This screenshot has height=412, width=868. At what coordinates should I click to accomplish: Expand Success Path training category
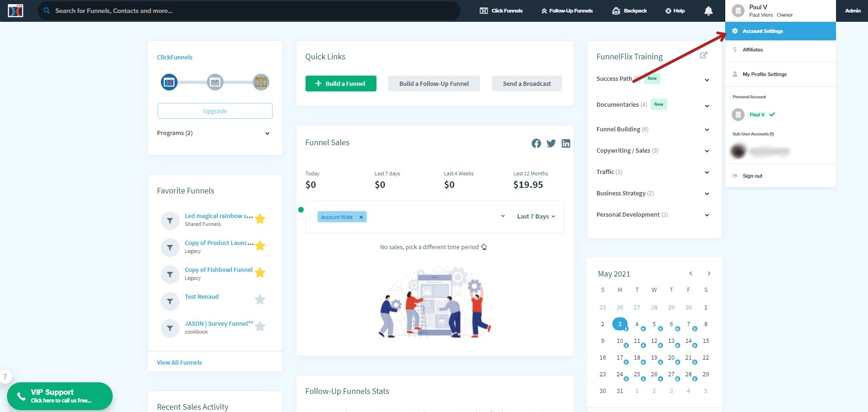click(x=707, y=80)
